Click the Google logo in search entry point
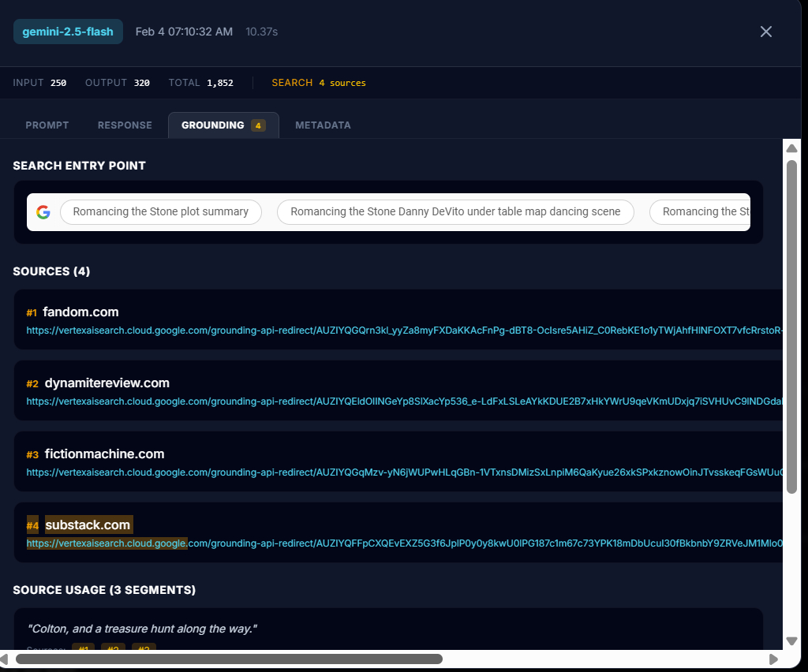808x672 pixels. pos(43,212)
